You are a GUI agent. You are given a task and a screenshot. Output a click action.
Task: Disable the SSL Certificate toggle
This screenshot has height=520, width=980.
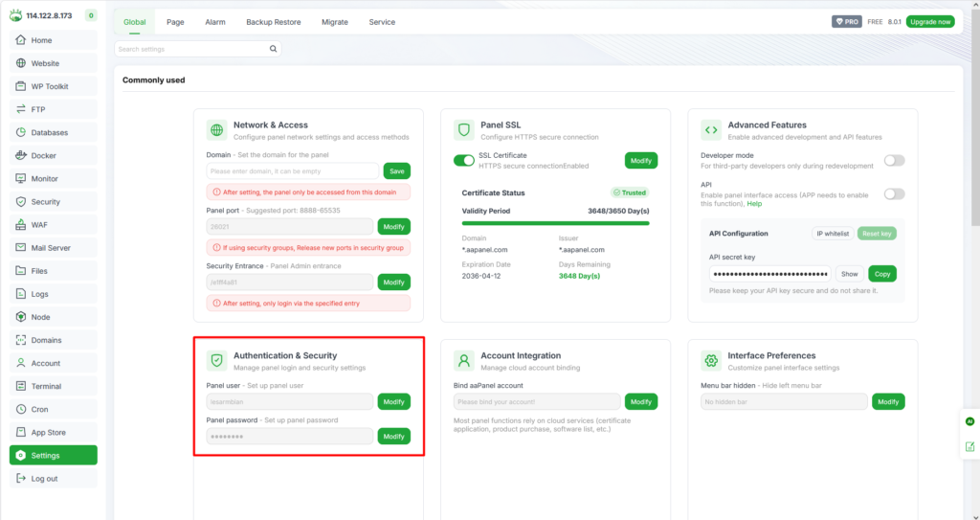click(x=464, y=161)
